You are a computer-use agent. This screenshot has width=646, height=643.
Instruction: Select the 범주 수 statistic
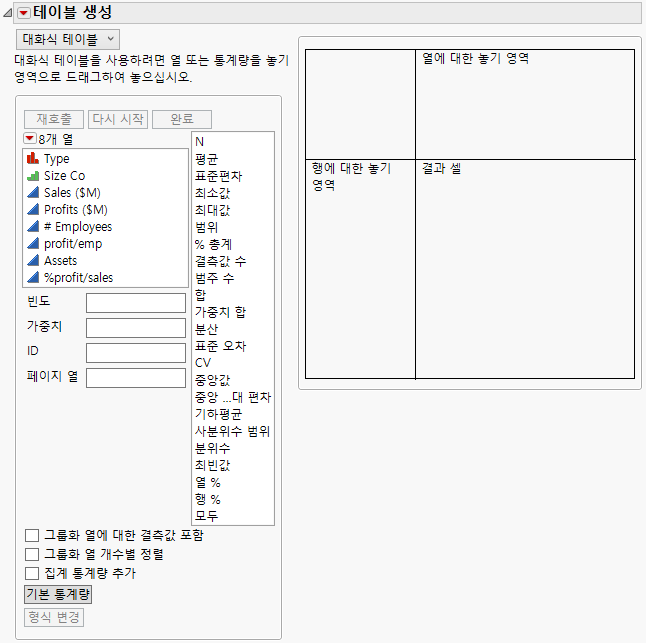point(215,278)
